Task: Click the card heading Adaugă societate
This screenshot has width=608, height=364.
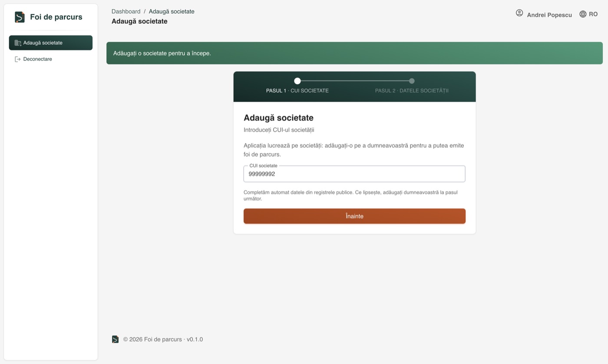Action: (x=278, y=118)
